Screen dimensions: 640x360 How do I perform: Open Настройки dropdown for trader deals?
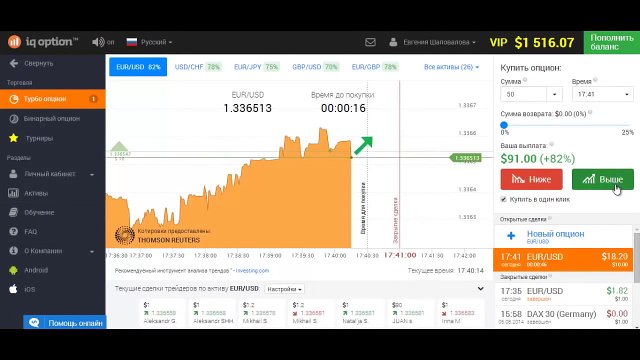coord(284,289)
